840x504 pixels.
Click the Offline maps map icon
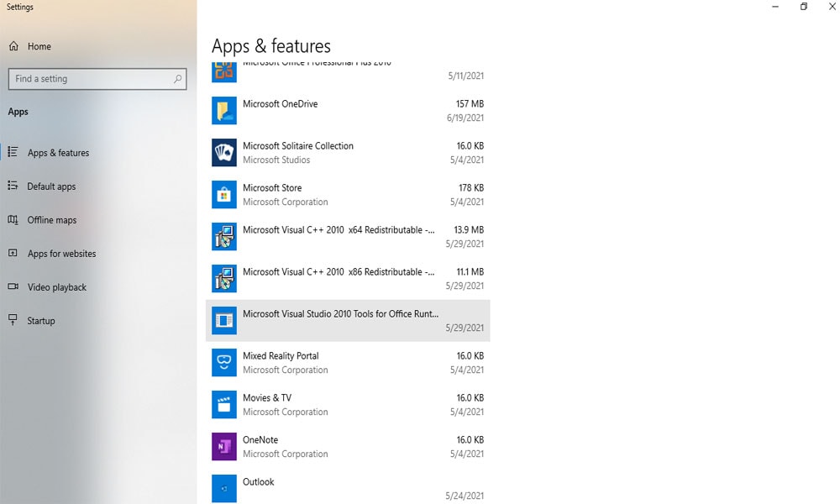(x=13, y=219)
